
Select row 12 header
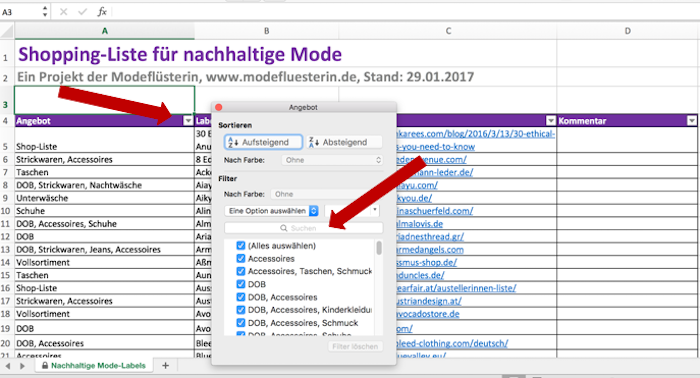pos(6,237)
